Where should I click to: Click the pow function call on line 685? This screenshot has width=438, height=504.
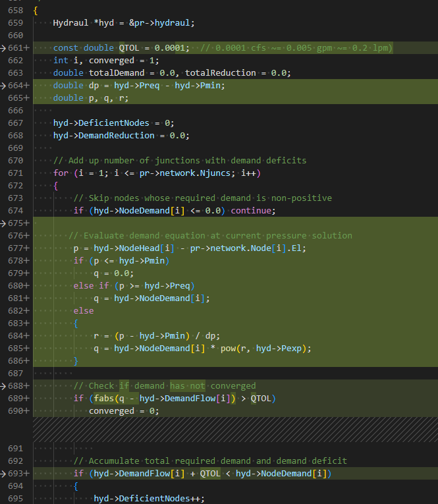pos(228,349)
